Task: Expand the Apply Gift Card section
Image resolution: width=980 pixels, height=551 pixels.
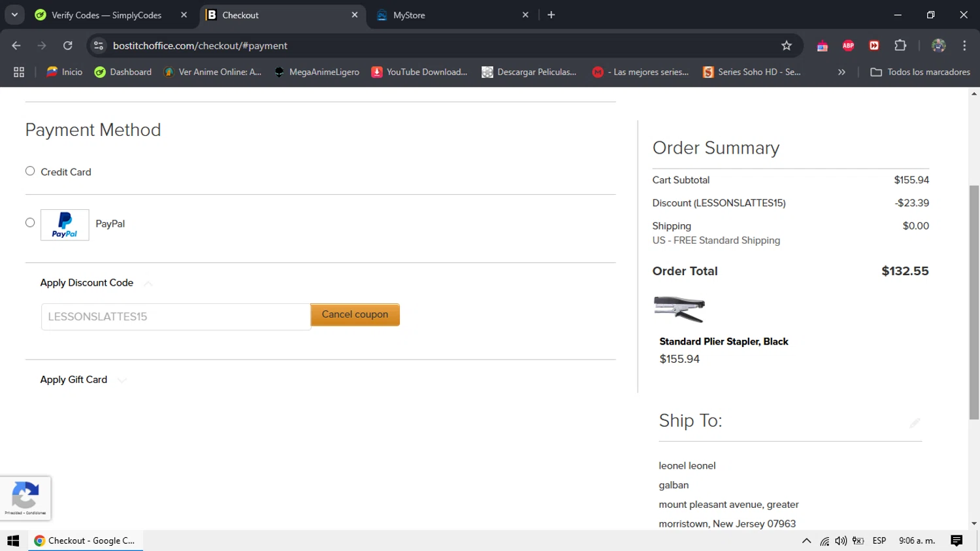Action: pyautogui.click(x=122, y=380)
